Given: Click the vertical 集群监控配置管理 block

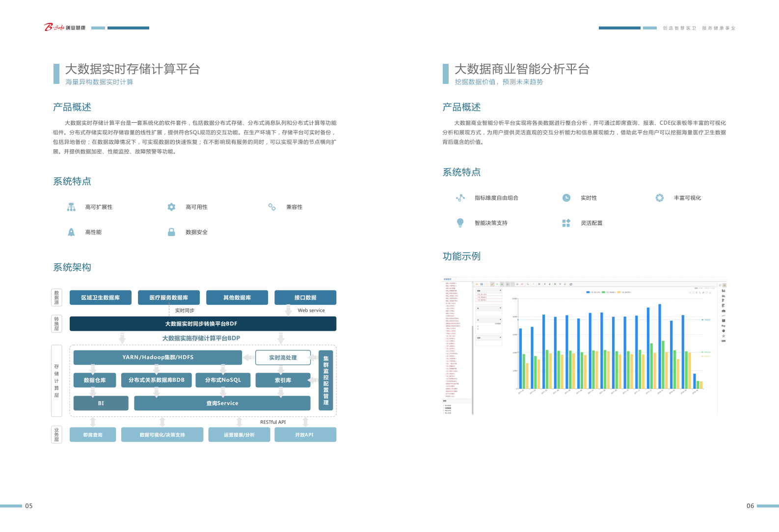Looking at the screenshot, I should click(326, 380).
